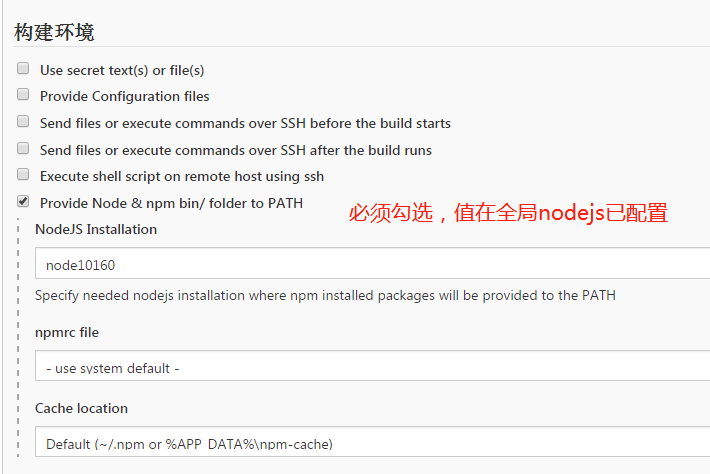Screen dimensions: 710x474
Task: Click label text "Send files... before the build starts"
Action: [x=245, y=123]
